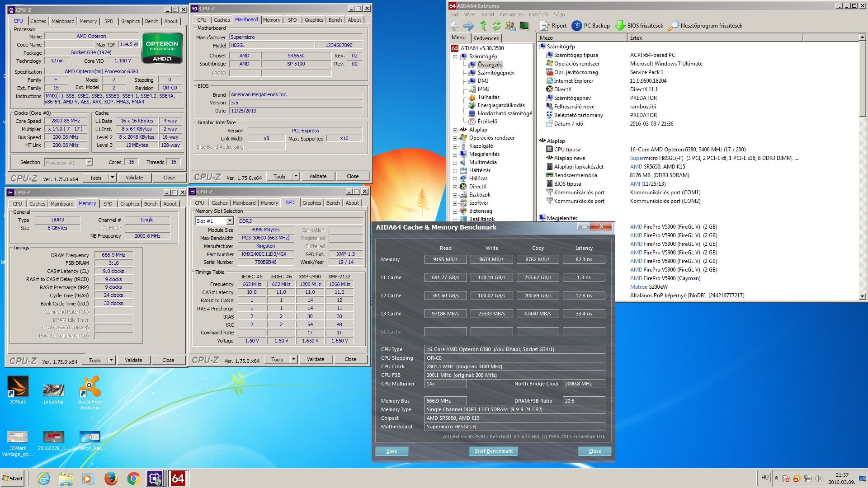Collapse the Számítógép tree node

[455, 57]
